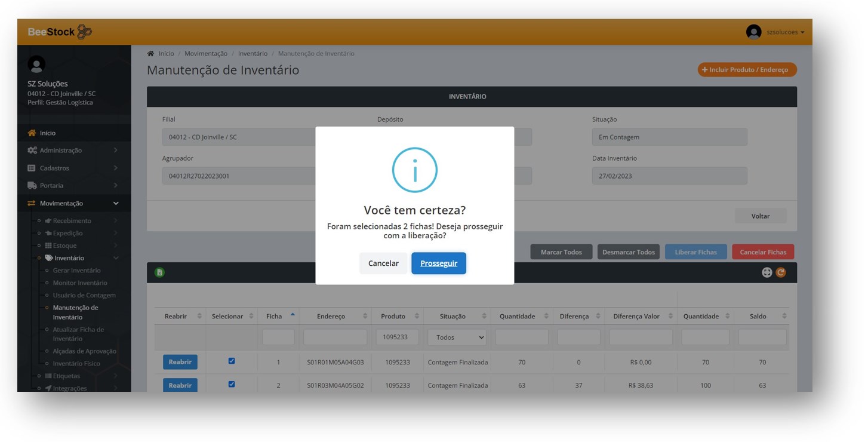Confirm with the Prosseguir button
This screenshot has height=442, width=868.
[x=438, y=263]
